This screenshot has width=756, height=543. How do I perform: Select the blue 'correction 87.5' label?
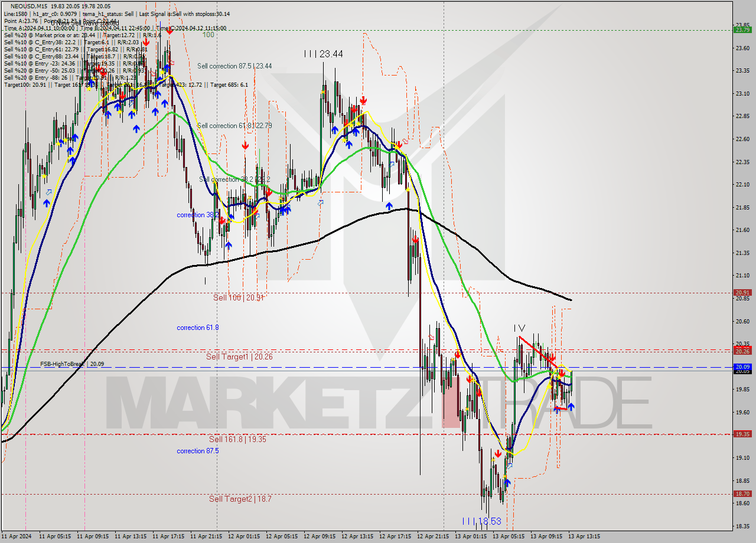tap(198, 451)
